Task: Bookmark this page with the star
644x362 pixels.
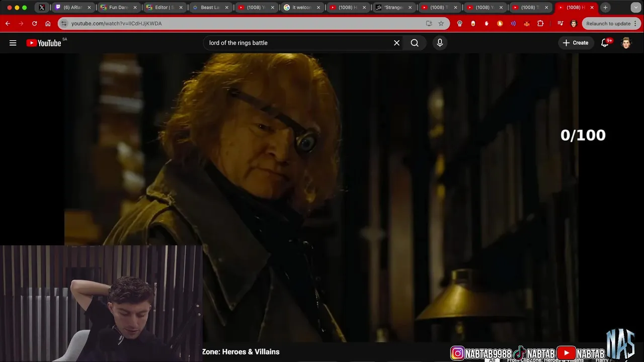Action: (441, 24)
